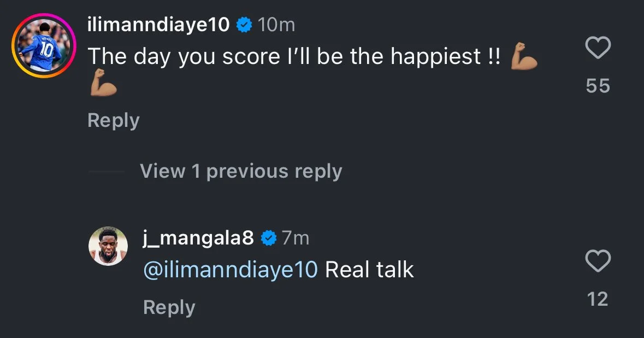
Task: Click the "Real talk" reply text
Action: (x=370, y=270)
